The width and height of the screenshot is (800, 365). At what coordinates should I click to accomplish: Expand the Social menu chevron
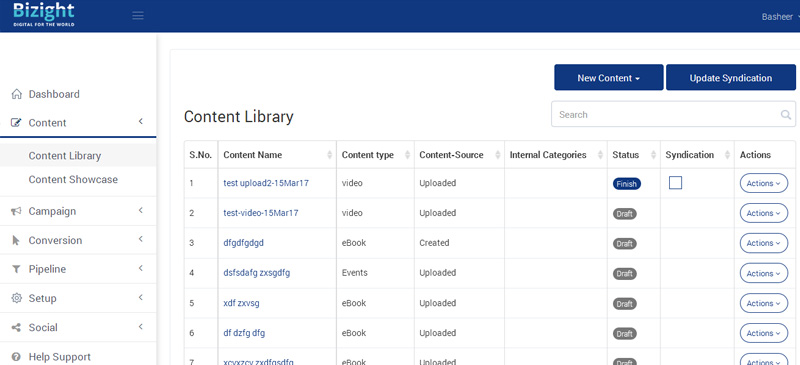141,326
